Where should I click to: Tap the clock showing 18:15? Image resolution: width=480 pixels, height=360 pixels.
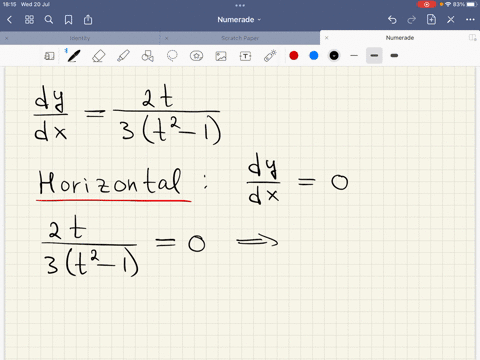click(x=9, y=4)
